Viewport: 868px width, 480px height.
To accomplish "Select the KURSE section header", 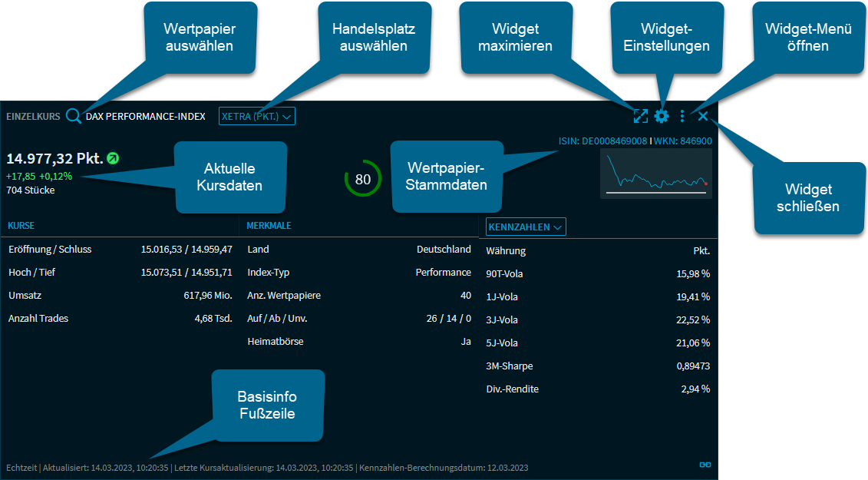I will point(21,226).
